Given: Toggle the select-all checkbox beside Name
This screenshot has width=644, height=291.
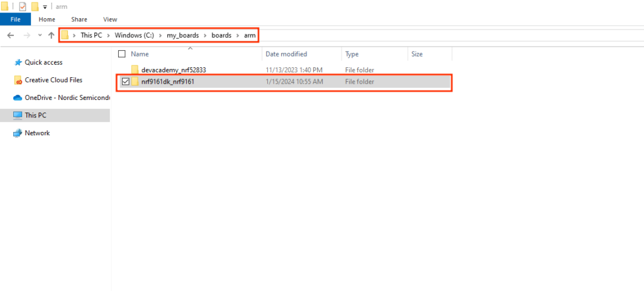Looking at the screenshot, I should pos(122,54).
